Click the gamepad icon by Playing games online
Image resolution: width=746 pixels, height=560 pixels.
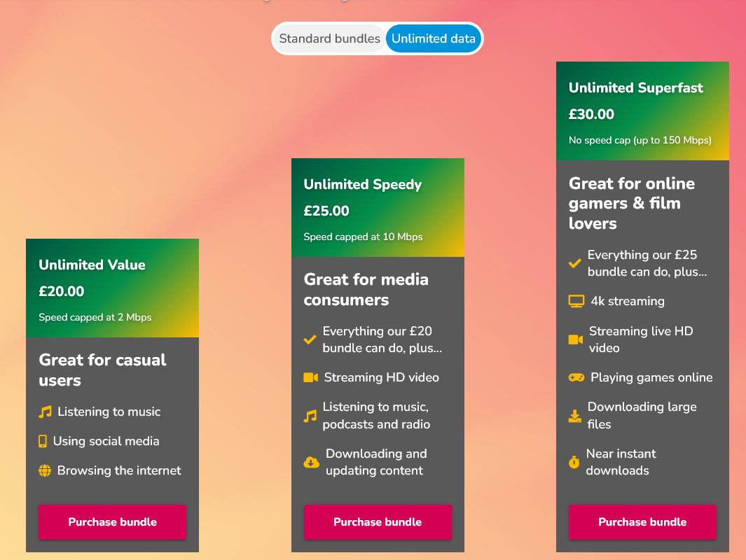(576, 377)
